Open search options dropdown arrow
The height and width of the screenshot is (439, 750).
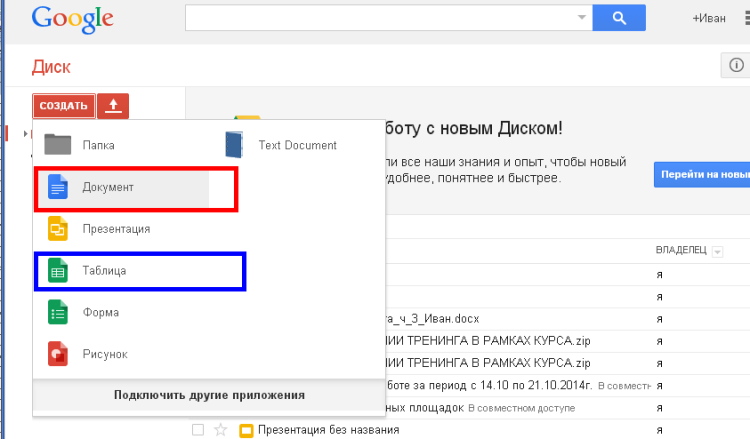582,18
